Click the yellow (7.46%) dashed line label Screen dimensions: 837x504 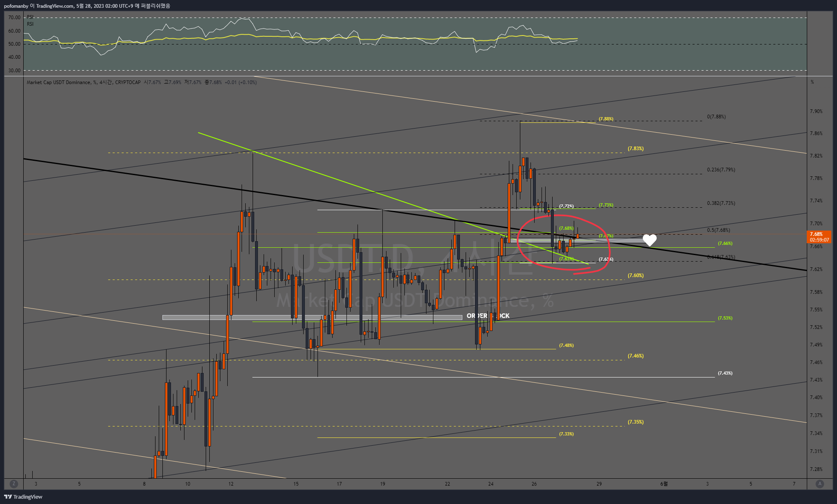(x=635, y=356)
